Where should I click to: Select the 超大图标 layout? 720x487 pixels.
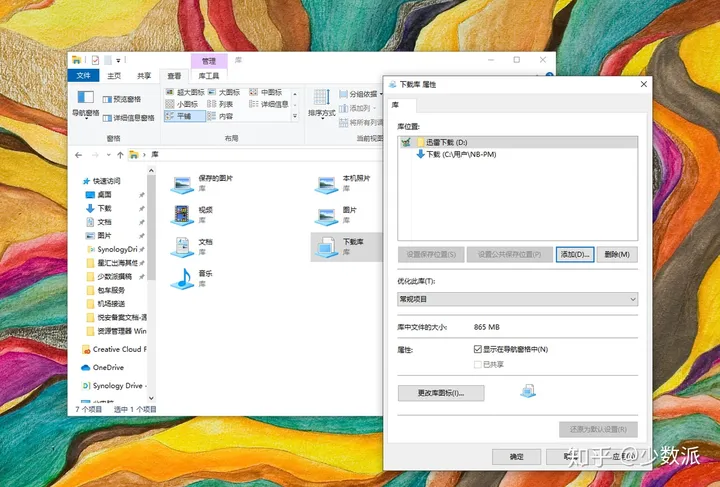(185, 92)
